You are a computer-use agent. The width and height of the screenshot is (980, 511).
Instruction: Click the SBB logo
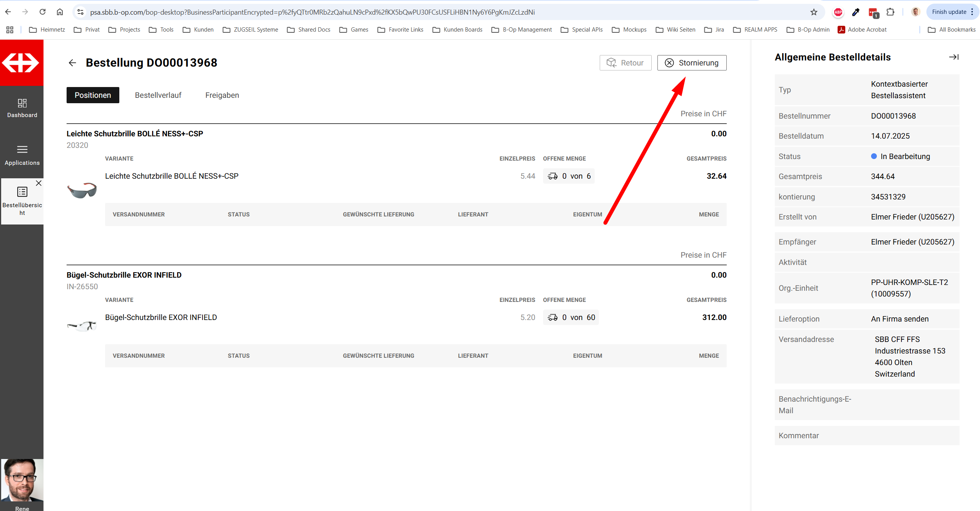coord(21,63)
